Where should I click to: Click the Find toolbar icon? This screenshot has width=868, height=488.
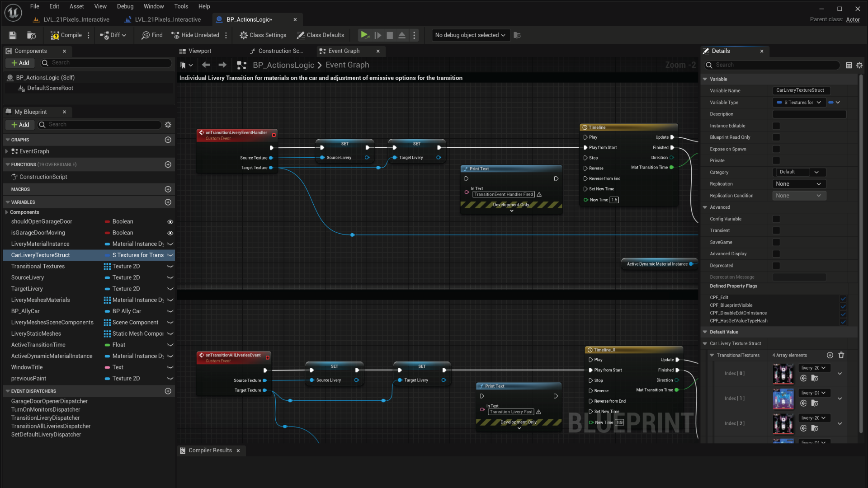(152, 35)
